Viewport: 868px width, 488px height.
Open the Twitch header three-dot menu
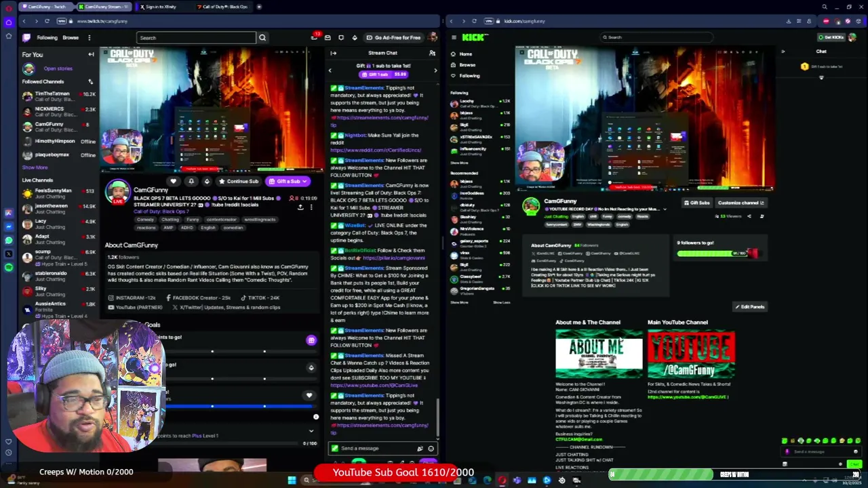coord(89,37)
